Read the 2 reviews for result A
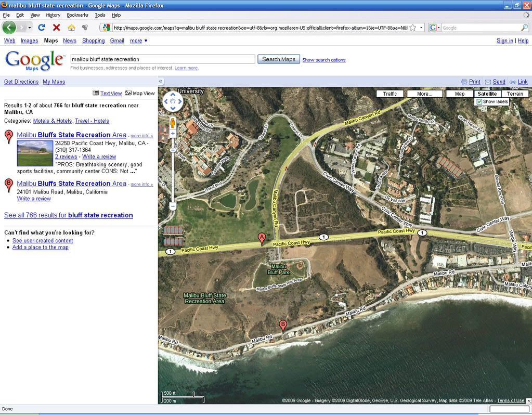 66,157
